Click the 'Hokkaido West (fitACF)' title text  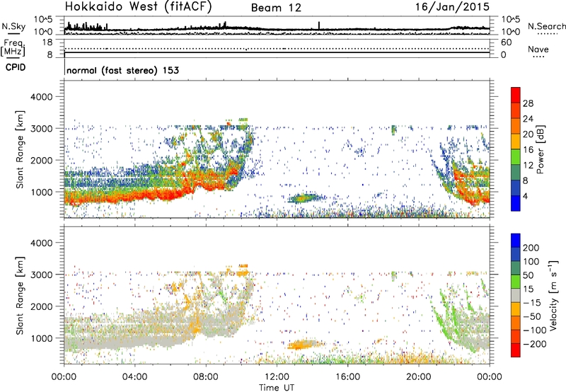click(x=138, y=6)
